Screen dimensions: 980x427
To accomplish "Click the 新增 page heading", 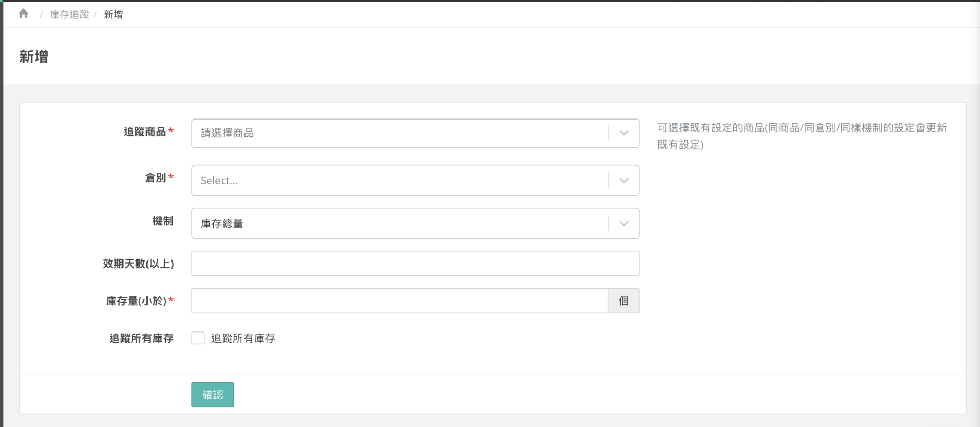I will (x=34, y=56).
